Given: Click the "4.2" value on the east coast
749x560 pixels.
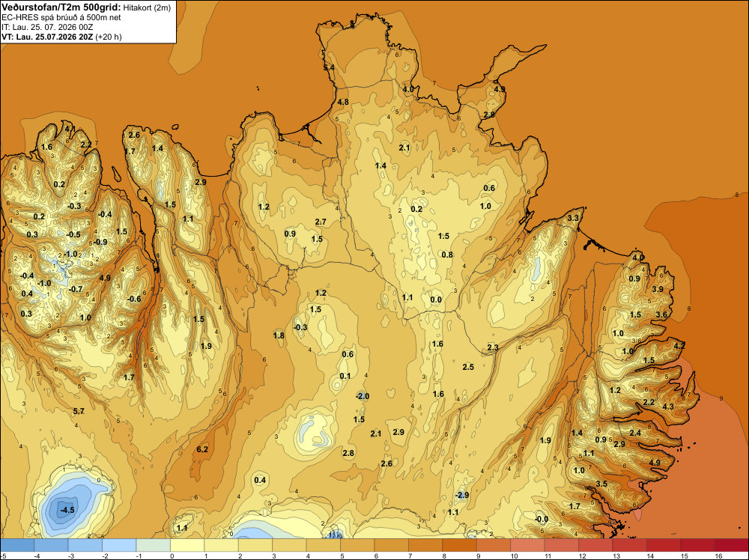Looking at the screenshot, I should [x=680, y=346].
